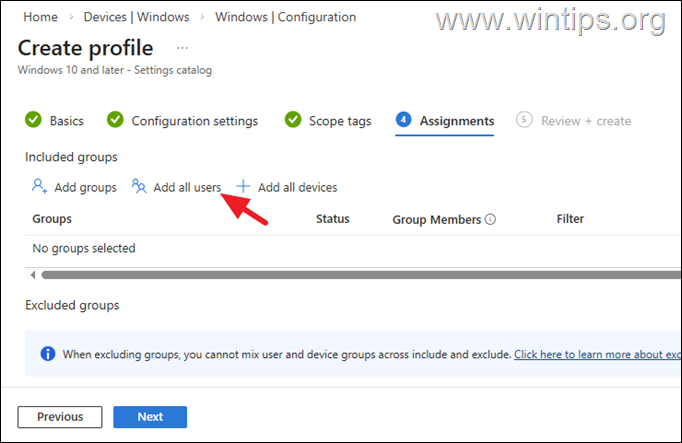Click the No groups selected row
This screenshot has width=682, height=443.
point(353,248)
